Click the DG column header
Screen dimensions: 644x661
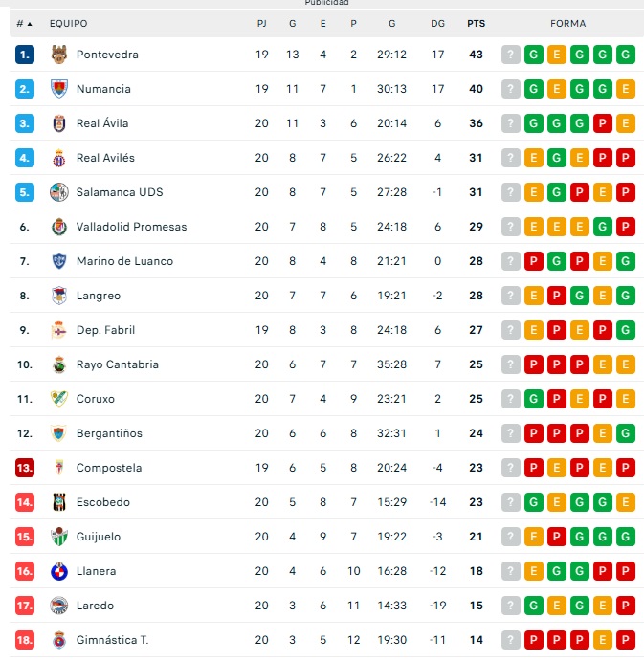437,23
